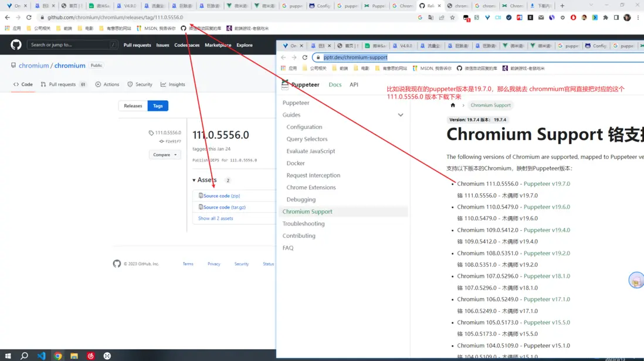This screenshot has height=361, width=644.
Task: Open the Insights repository tab
Action: click(x=172, y=84)
